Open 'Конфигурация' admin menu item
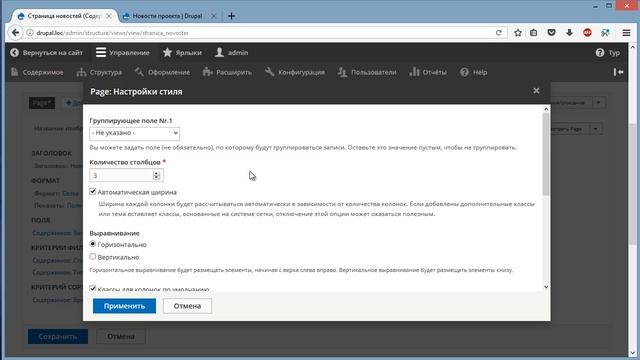 point(295,72)
